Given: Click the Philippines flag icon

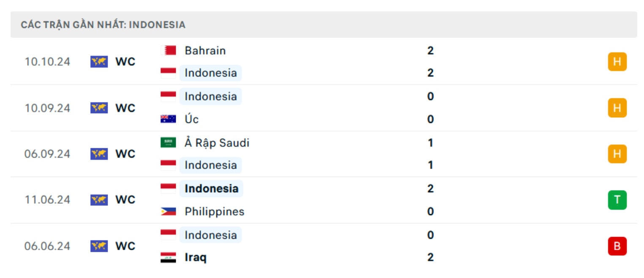Looking at the screenshot, I should click(x=168, y=211).
